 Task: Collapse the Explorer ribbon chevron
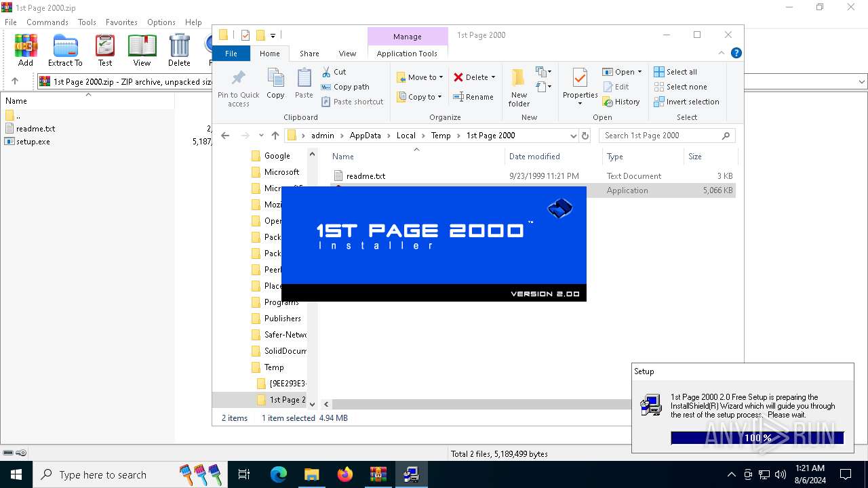pyautogui.click(x=722, y=53)
